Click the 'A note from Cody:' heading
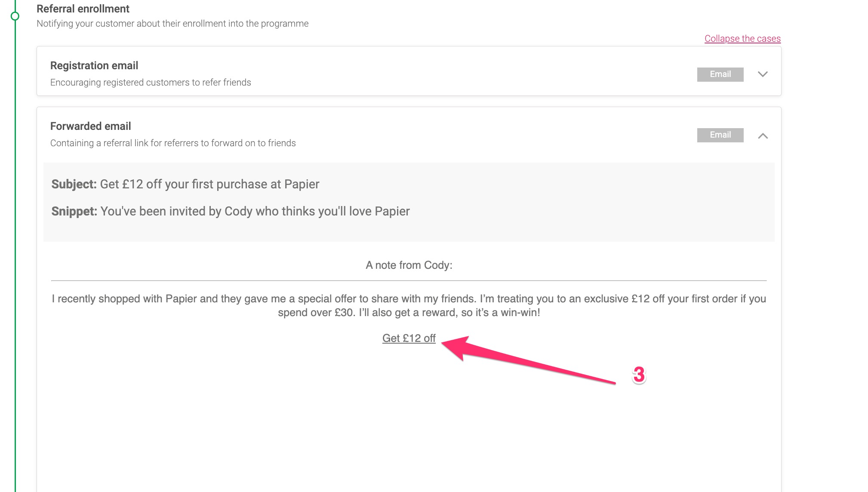 [409, 265]
